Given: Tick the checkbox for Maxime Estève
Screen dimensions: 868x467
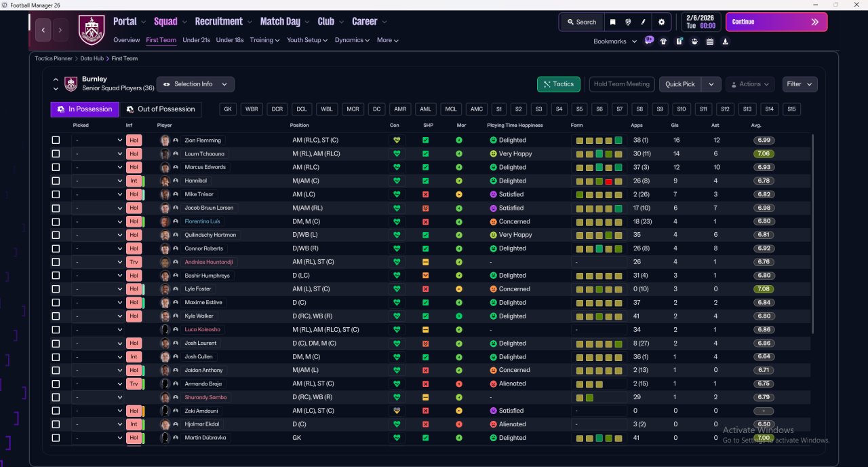Looking at the screenshot, I should [56, 302].
